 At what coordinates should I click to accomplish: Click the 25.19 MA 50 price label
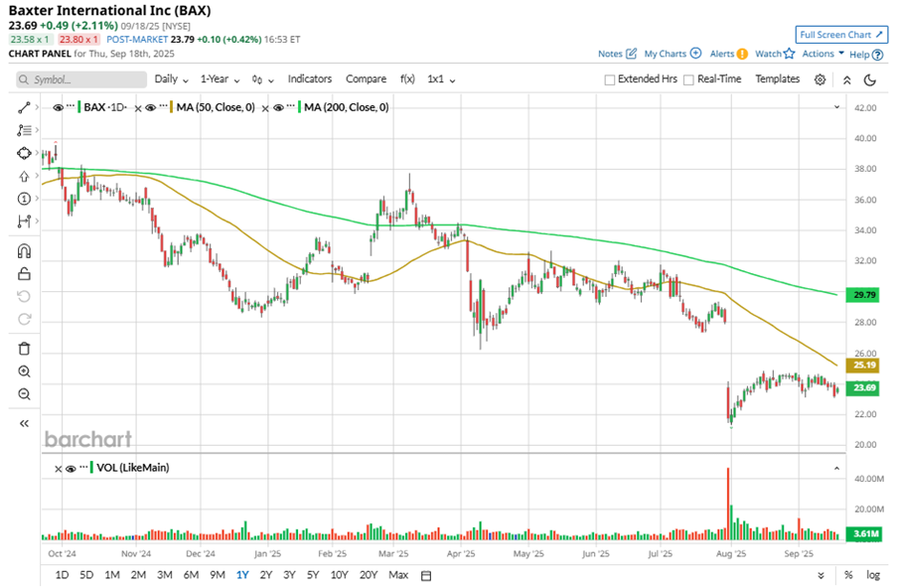[x=864, y=366]
